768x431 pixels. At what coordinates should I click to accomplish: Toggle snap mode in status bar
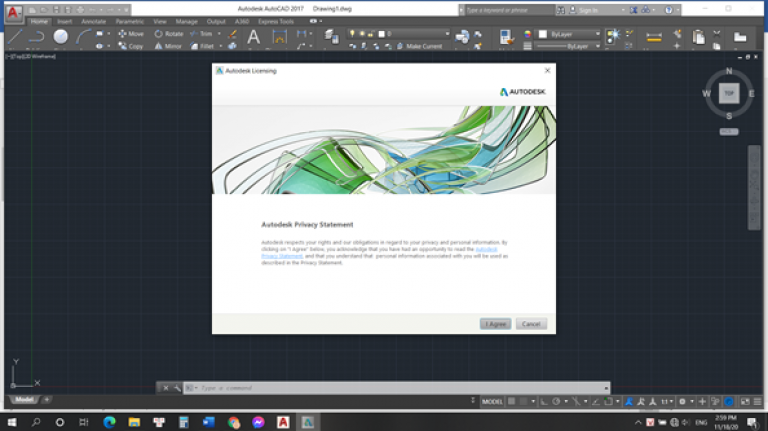coord(523,402)
